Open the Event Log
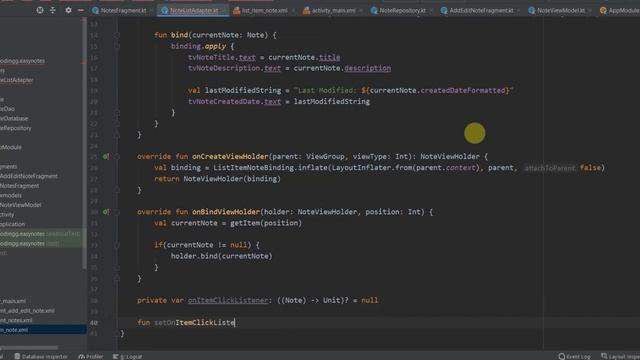 point(574,356)
